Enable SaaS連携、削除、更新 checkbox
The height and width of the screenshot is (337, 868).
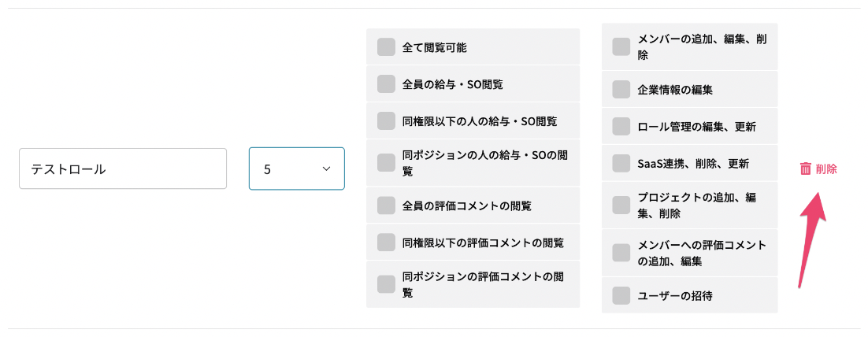(x=621, y=163)
